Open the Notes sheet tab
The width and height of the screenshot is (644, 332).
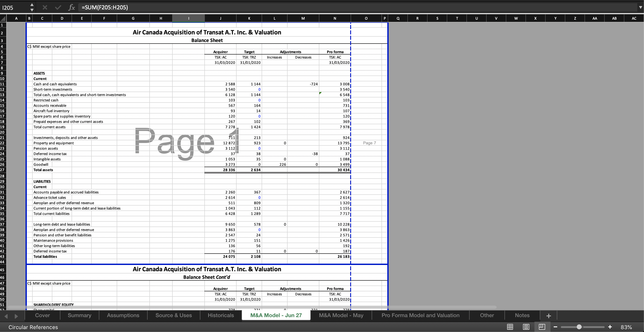(522, 315)
